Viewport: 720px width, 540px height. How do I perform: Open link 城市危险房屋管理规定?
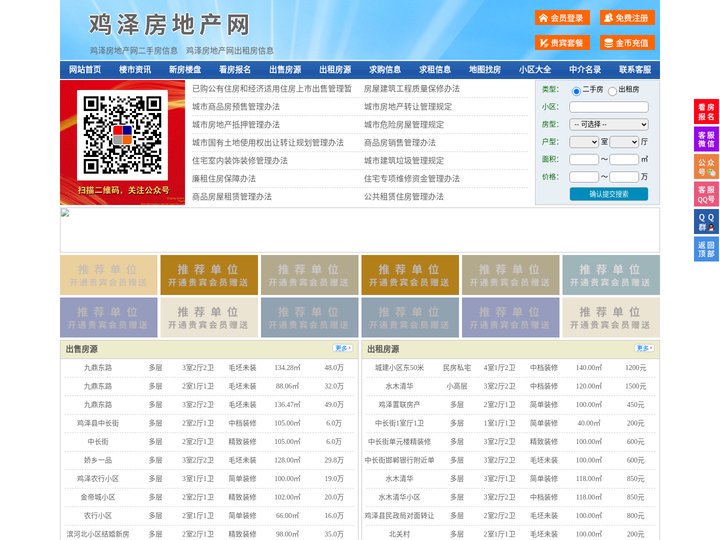pyautogui.click(x=404, y=124)
